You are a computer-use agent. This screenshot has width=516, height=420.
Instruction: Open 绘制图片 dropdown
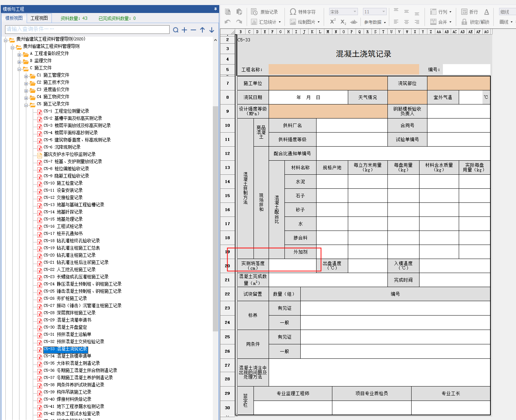pyautogui.click(x=305, y=22)
